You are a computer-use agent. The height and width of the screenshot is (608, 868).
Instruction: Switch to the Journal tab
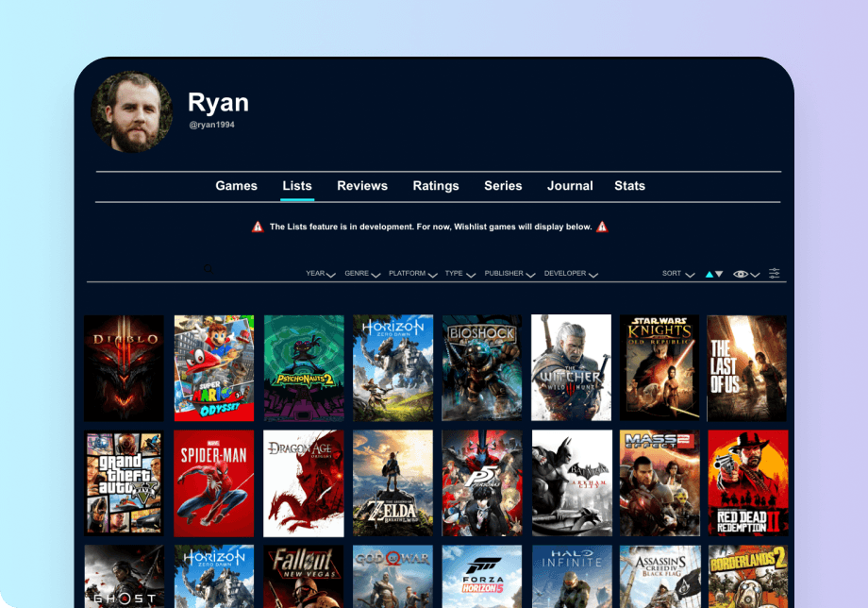[570, 186]
